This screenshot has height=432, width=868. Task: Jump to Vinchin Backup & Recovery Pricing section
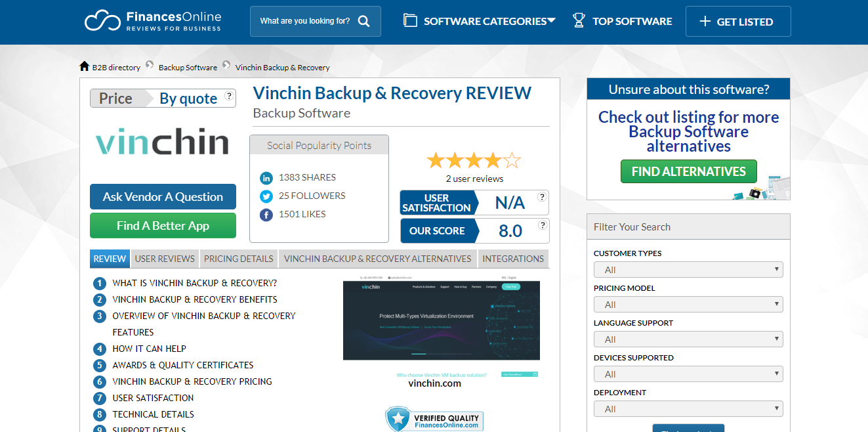click(x=192, y=382)
